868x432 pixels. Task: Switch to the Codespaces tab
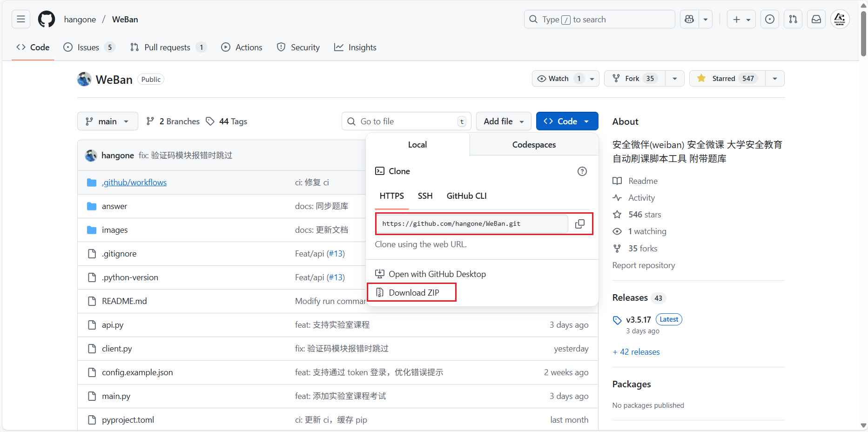[x=534, y=145]
